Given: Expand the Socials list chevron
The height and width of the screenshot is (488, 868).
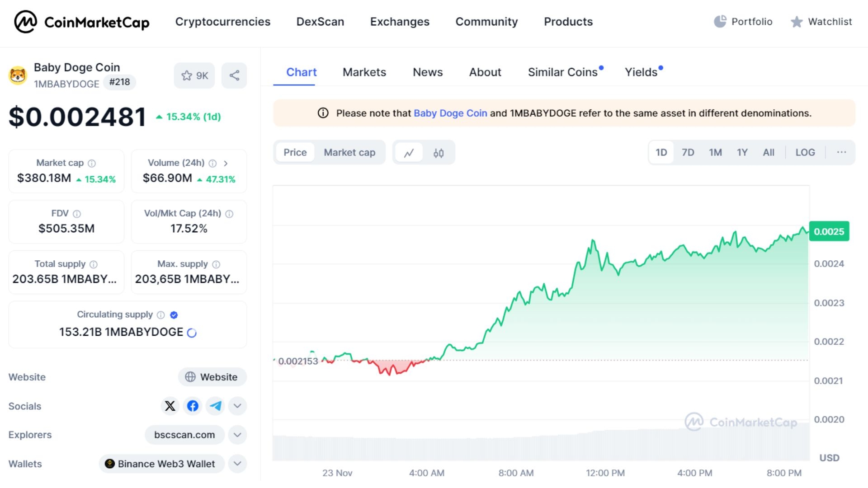Looking at the screenshot, I should [237, 406].
